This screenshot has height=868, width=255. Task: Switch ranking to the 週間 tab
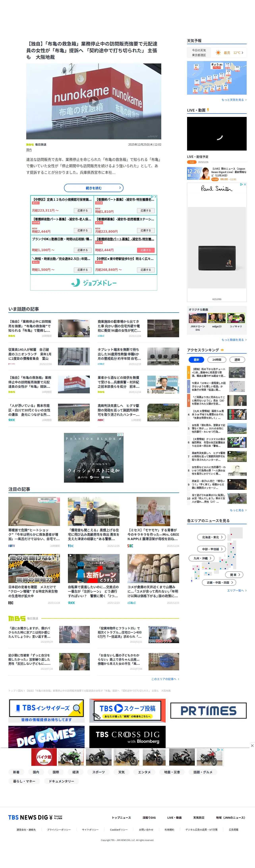[237, 360]
